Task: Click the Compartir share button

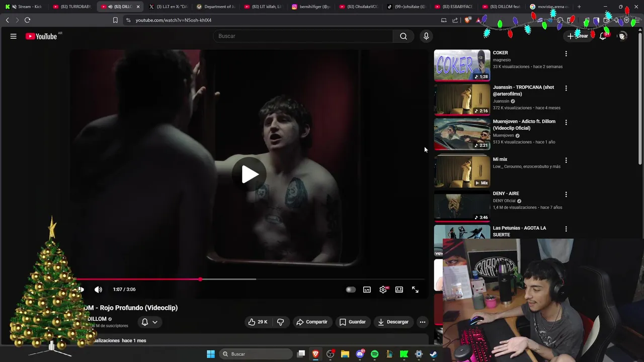Action: 312,322
